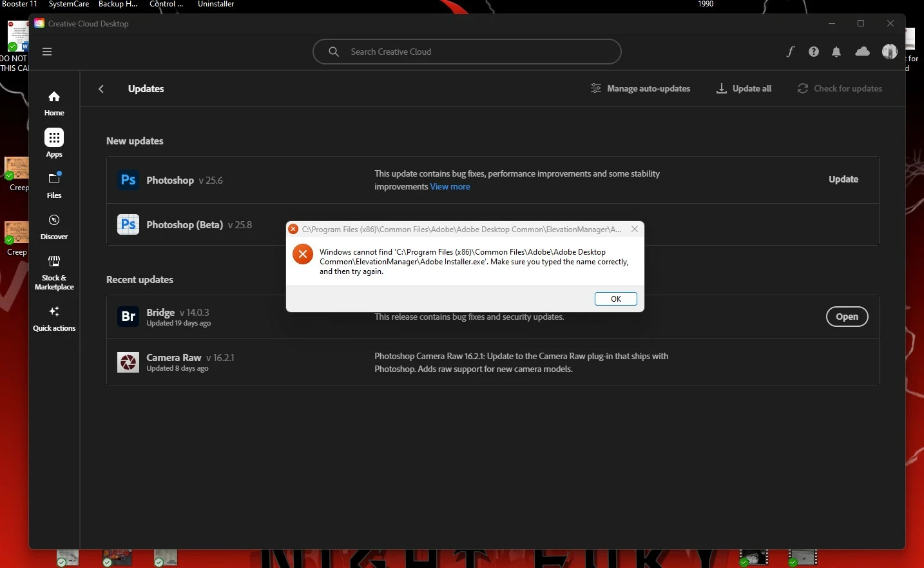Image resolution: width=924 pixels, height=568 pixels.
Task: Open Discover in the sidebar
Action: [x=54, y=227]
